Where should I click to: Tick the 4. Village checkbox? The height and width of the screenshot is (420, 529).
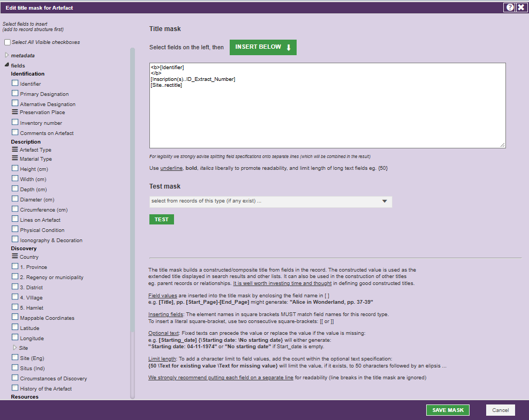pyautogui.click(x=15, y=297)
